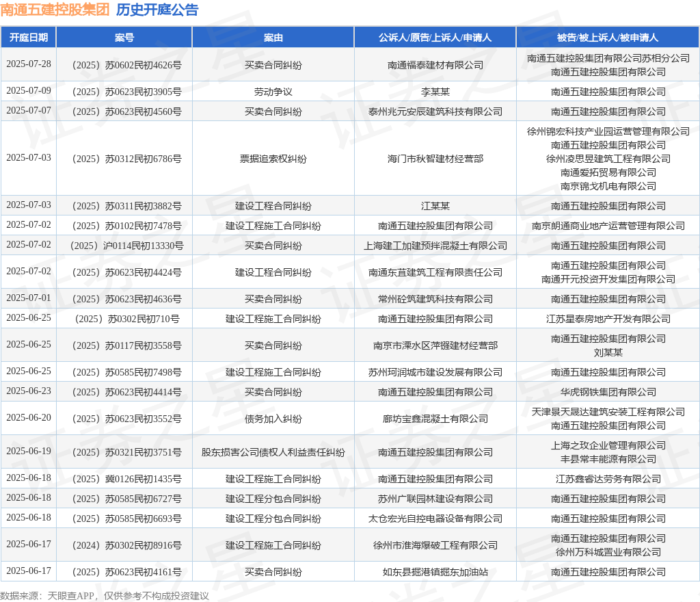Click plaintiff 常州砼筑建筑科技有限公司

435,299
